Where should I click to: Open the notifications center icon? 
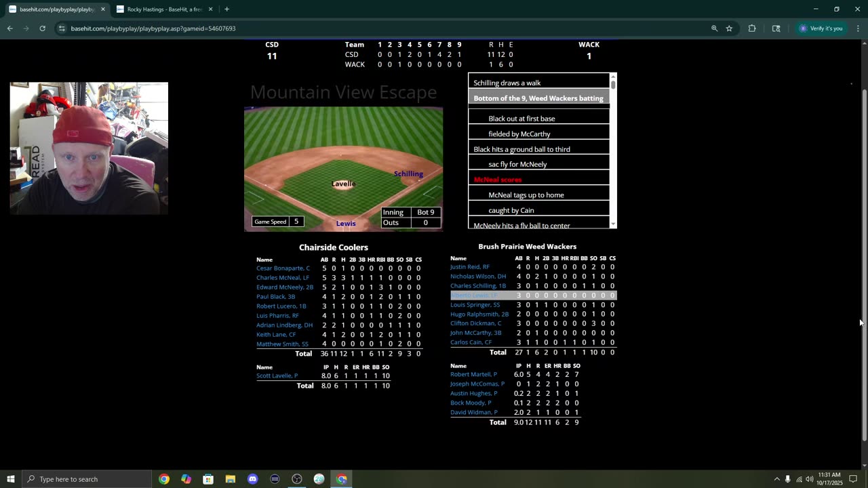click(853, 479)
